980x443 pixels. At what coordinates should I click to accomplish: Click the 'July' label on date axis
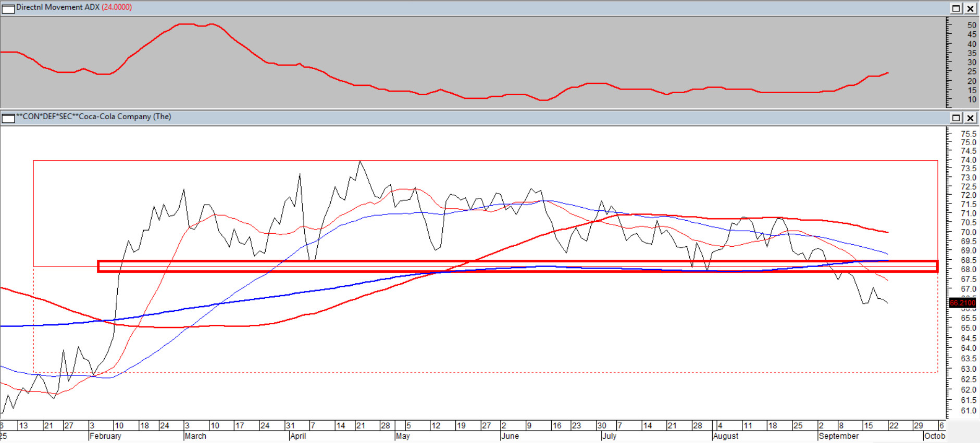(x=609, y=436)
